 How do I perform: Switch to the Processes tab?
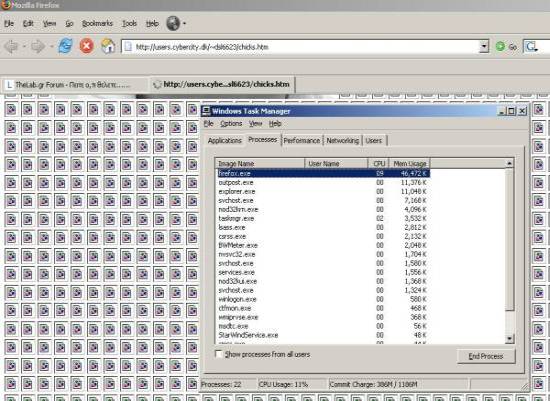click(x=263, y=139)
